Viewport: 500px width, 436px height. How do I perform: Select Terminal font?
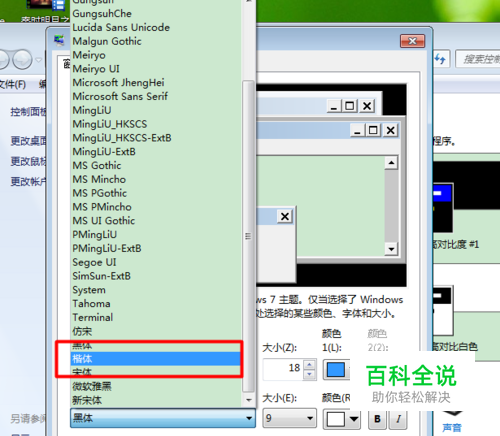[156, 318]
